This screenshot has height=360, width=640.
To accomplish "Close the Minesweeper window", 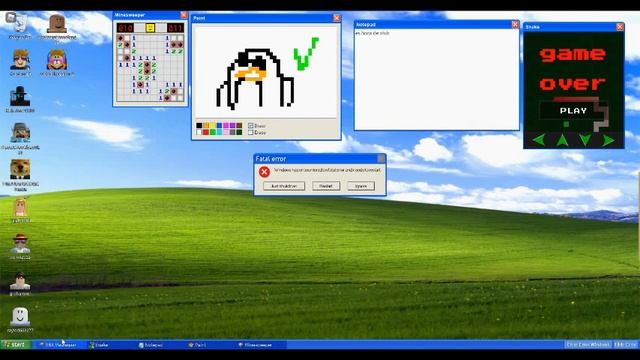I will [x=184, y=15].
